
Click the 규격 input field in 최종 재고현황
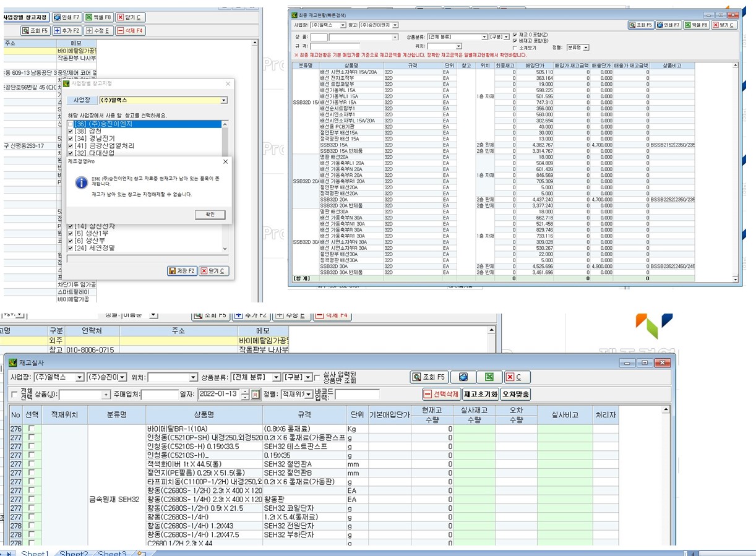tap(335, 46)
